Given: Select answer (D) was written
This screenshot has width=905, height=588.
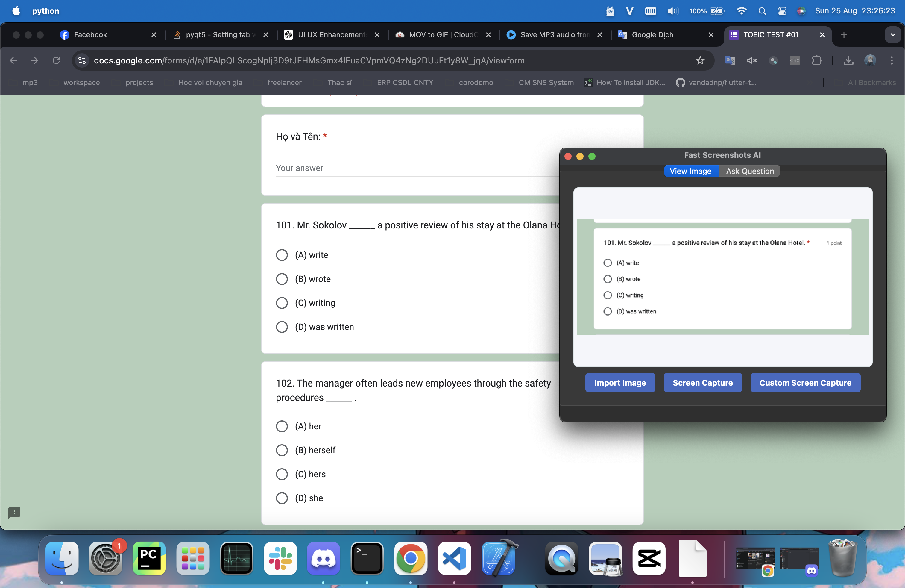Looking at the screenshot, I should point(282,327).
